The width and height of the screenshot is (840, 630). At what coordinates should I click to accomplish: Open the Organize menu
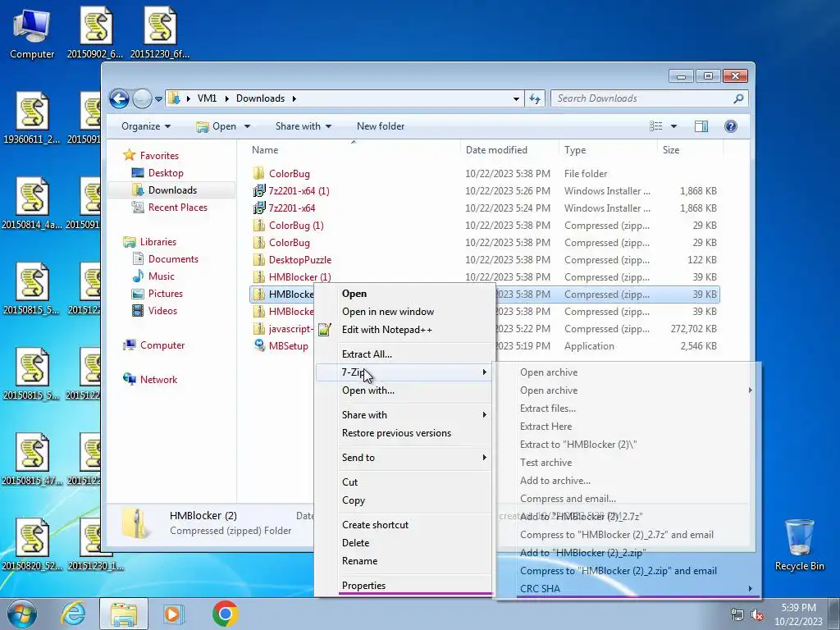coord(146,126)
